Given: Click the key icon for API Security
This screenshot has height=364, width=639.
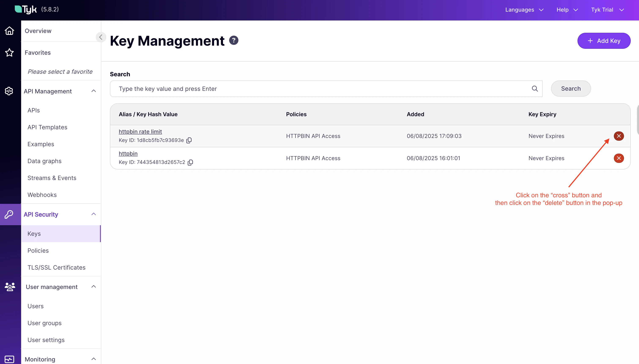Looking at the screenshot, I should 9,214.
